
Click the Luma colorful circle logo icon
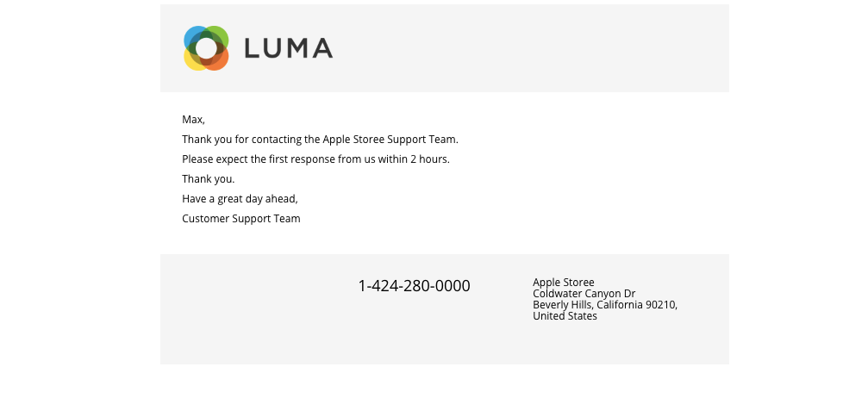click(206, 48)
